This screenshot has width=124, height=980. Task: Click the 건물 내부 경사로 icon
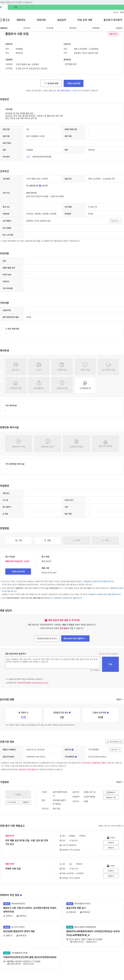[105, 444]
